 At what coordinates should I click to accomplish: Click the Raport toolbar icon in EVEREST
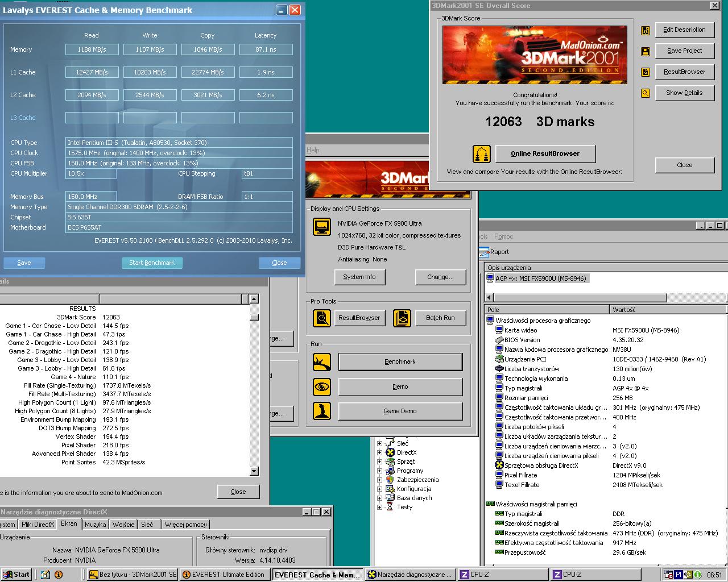pos(484,252)
